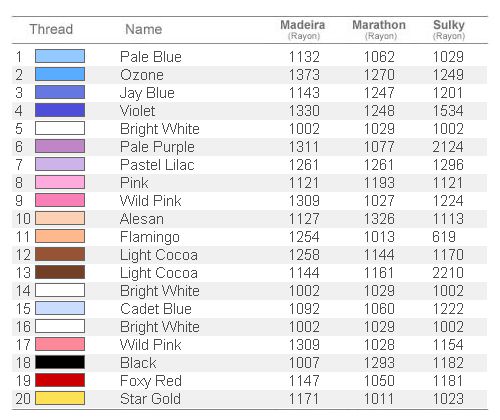Select the Cadet Blue row name
This screenshot has height=420, width=500.
tap(156, 309)
